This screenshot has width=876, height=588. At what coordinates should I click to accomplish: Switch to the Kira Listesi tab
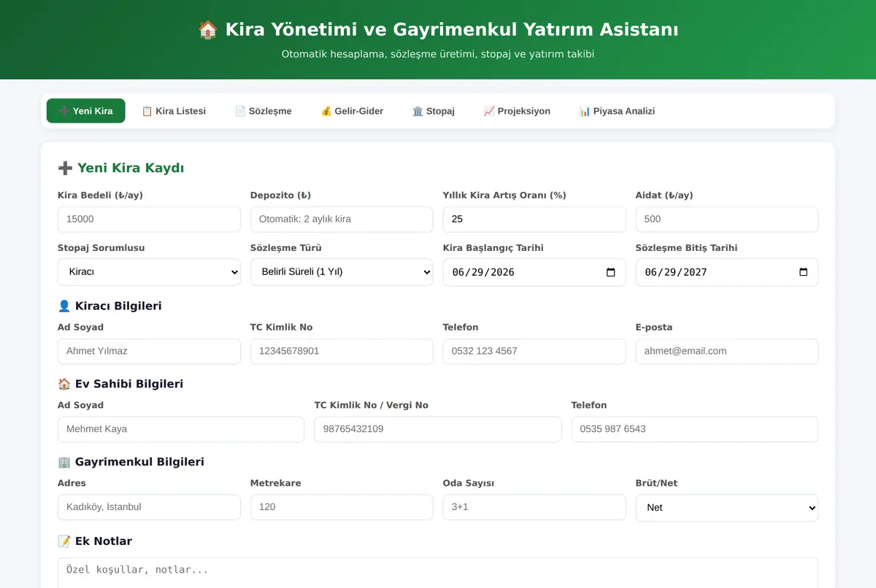(x=174, y=111)
